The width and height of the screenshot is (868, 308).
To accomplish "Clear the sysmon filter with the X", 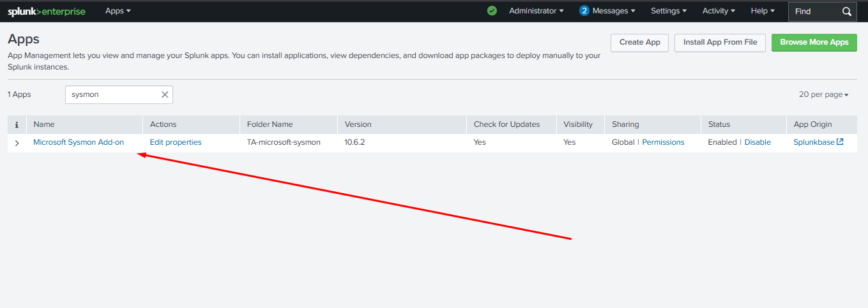I will [165, 94].
